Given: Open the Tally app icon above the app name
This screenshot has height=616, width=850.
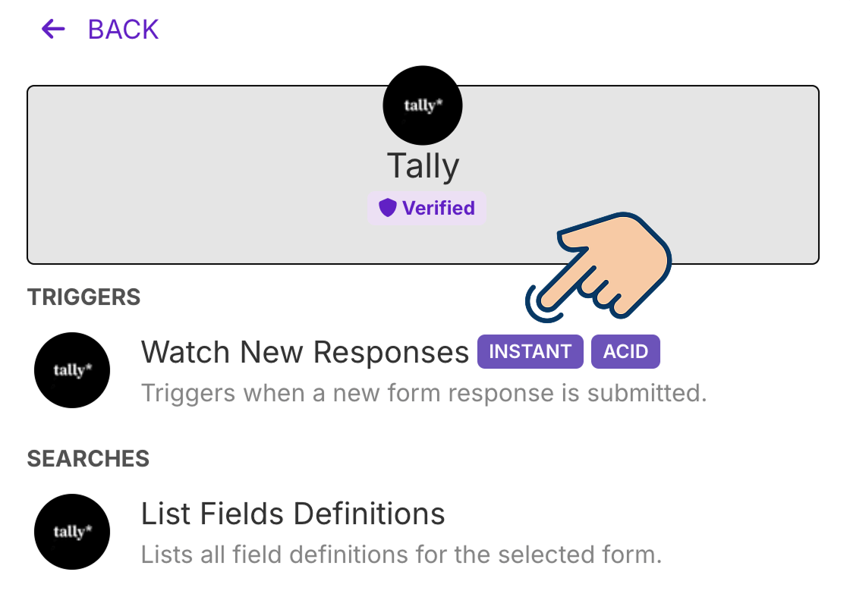Looking at the screenshot, I should click(422, 105).
